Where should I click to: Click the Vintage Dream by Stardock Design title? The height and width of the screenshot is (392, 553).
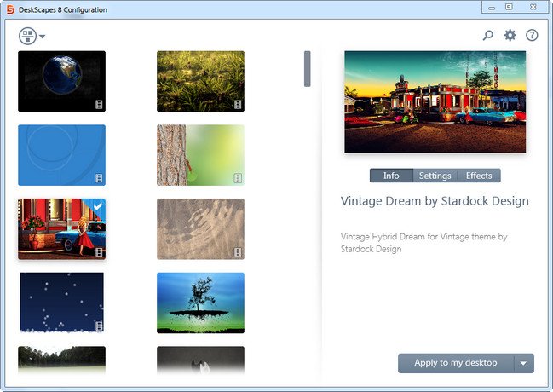pos(435,201)
